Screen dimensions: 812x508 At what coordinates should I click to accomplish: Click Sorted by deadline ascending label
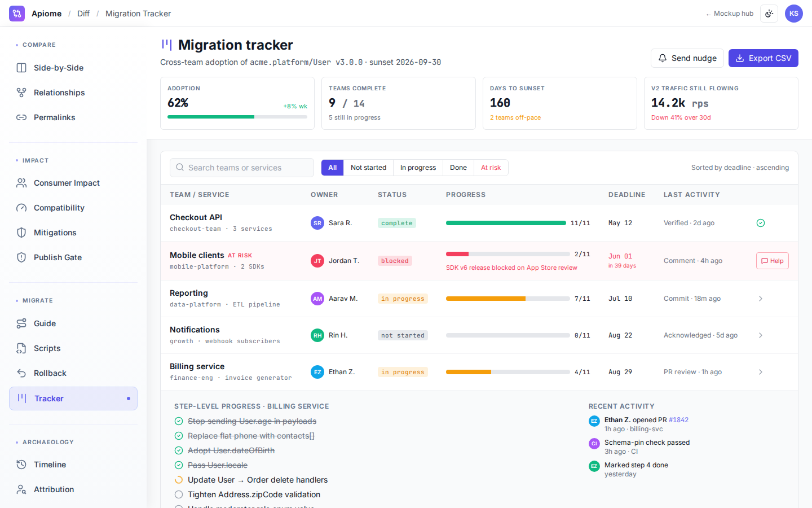point(740,168)
